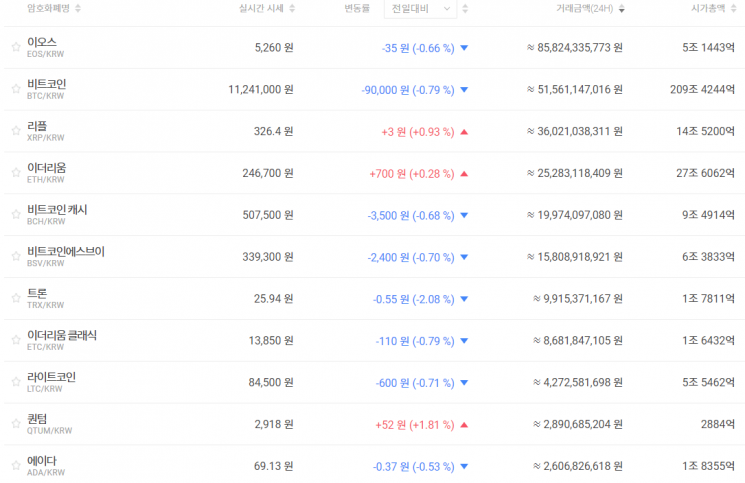Select volume 51,561,147,016 원

575,89
